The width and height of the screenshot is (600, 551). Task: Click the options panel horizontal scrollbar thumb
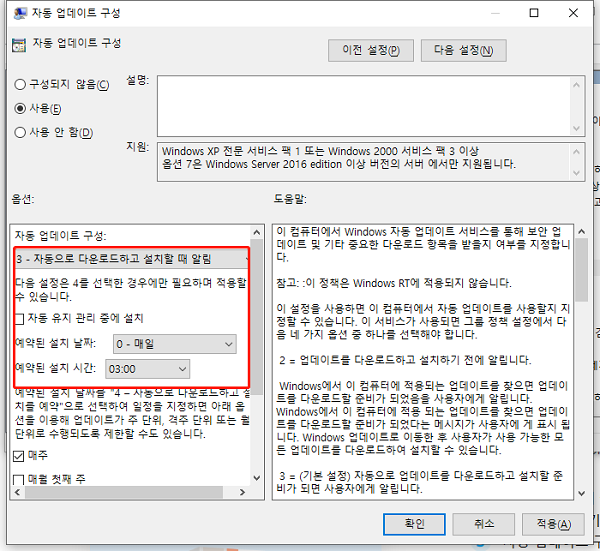click(x=124, y=492)
